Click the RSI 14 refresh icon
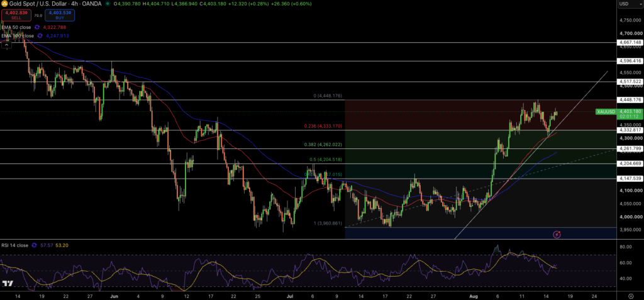 pyautogui.click(x=34, y=245)
